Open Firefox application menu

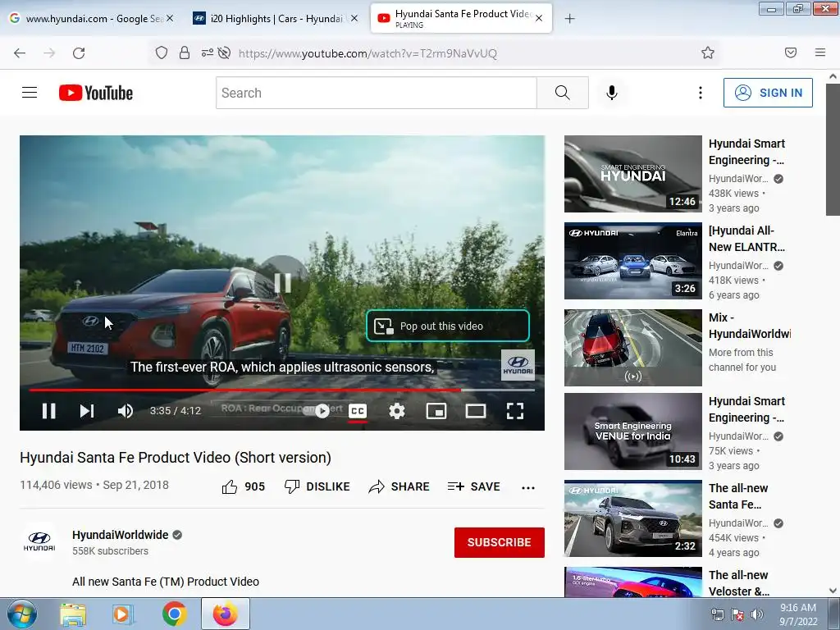point(820,52)
